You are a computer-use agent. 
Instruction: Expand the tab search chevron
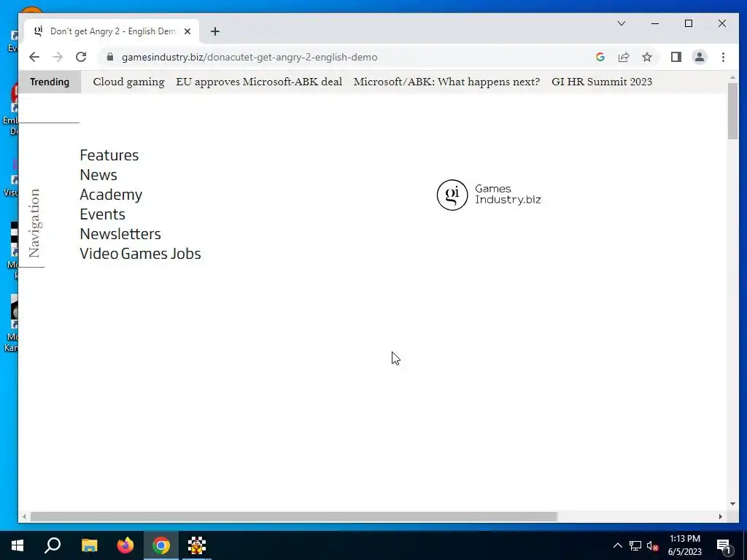[x=622, y=23]
